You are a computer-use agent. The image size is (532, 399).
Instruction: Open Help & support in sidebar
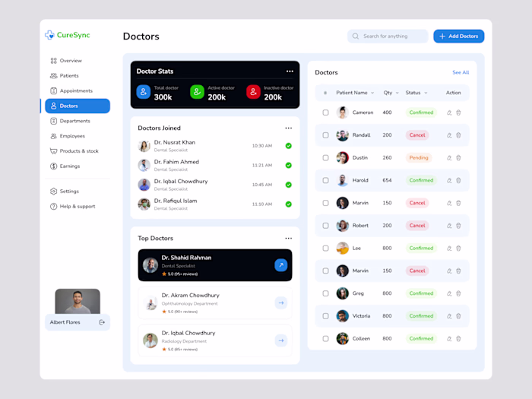pyautogui.click(x=78, y=206)
